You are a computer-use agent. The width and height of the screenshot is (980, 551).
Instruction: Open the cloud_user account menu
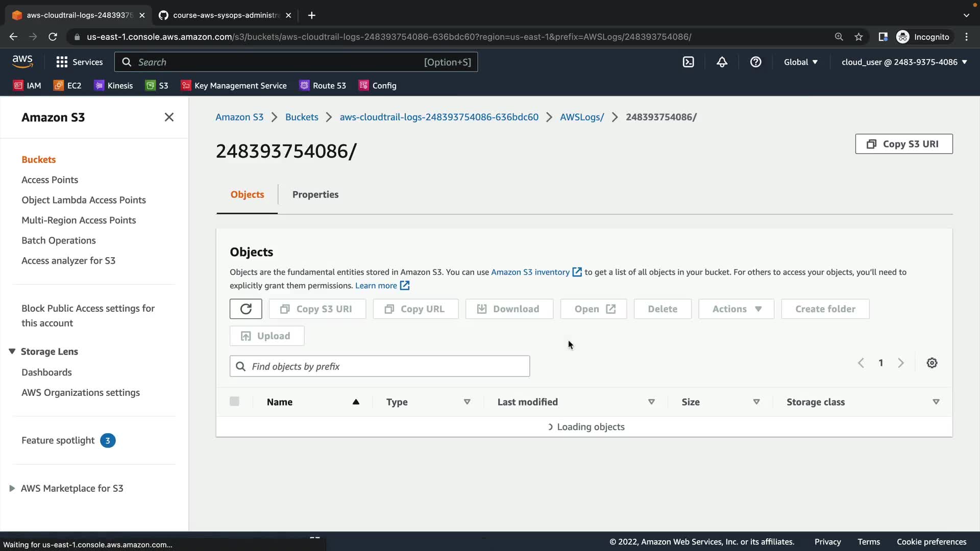tap(904, 62)
